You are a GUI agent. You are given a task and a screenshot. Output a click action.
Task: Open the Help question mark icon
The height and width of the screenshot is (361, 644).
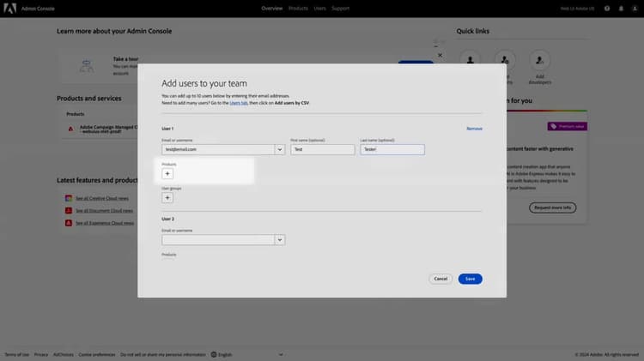click(x=607, y=9)
